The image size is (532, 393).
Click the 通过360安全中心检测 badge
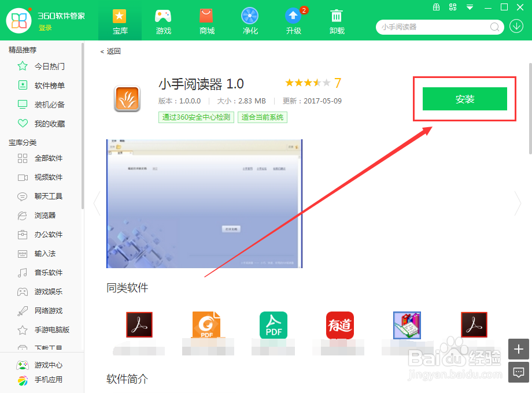[x=196, y=117]
